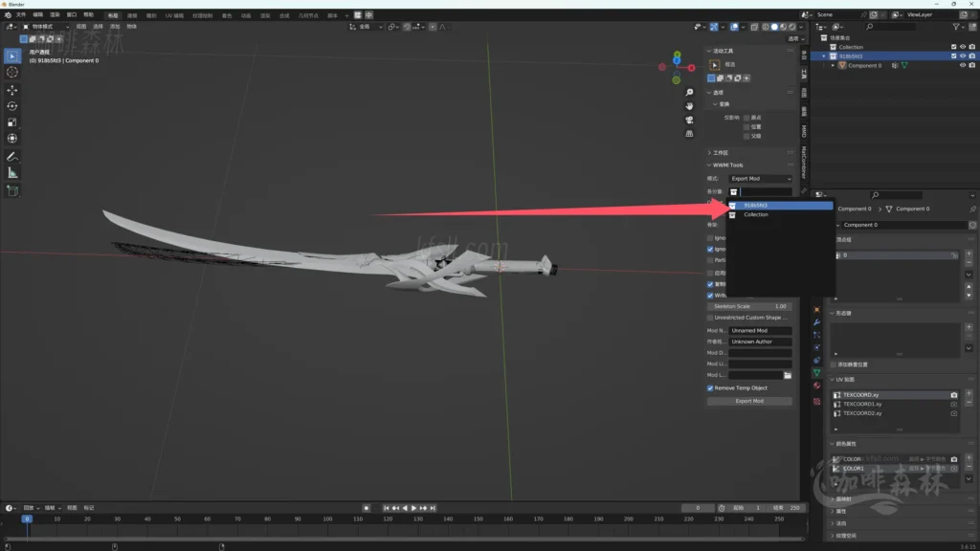Open the Export Mod mode dropdown
Viewport: 980px width, 551px height.
(x=761, y=179)
